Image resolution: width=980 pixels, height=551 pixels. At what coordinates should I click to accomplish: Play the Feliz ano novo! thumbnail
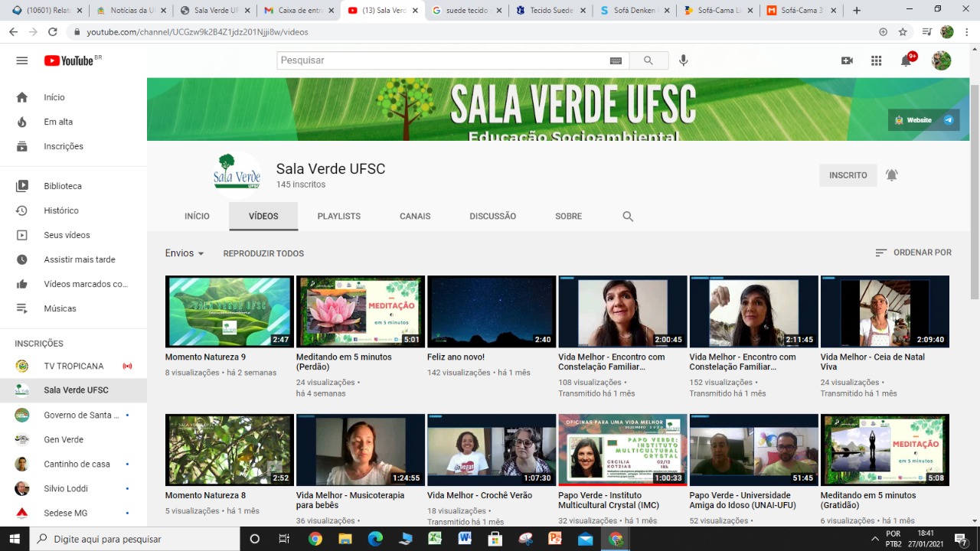(492, 311)
